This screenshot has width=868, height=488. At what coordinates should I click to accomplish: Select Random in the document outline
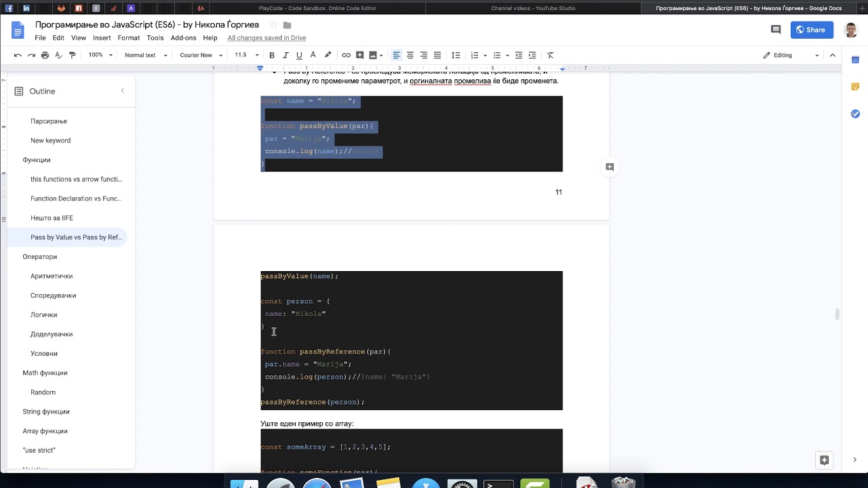43,392
